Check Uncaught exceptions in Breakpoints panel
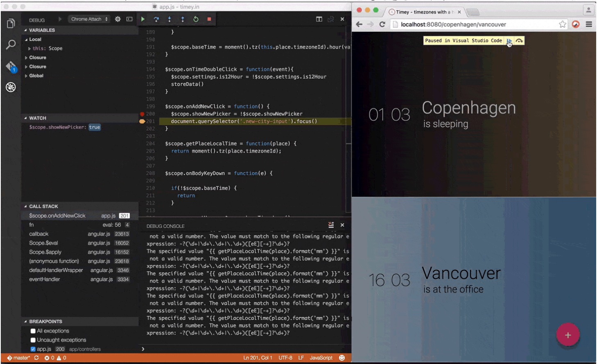The width and height of the screenshot is (597, 364). (x=34, y=340)
